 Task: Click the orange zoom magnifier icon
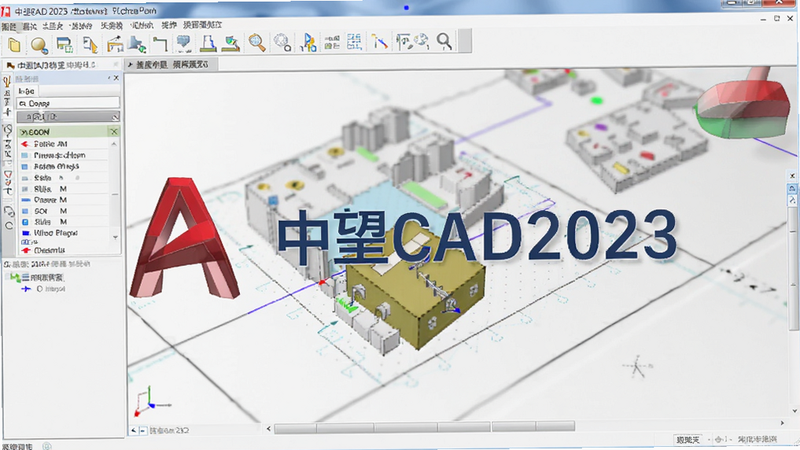point(257,43)
